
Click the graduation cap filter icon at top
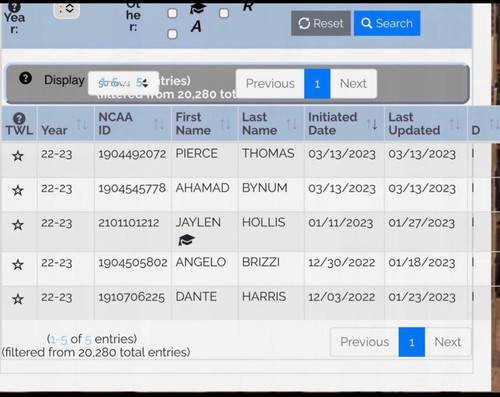[x=198, y=9]
